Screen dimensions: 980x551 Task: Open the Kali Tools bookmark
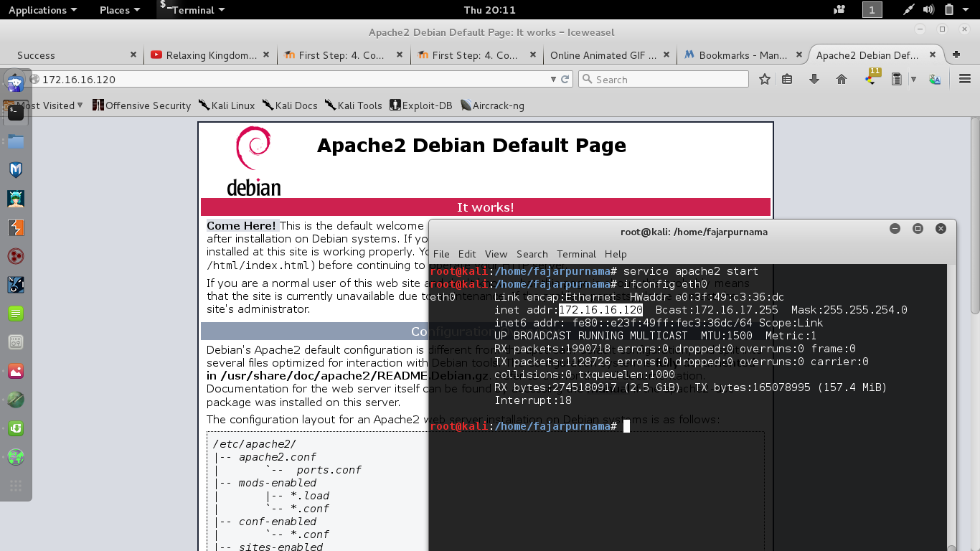(353, 105)
